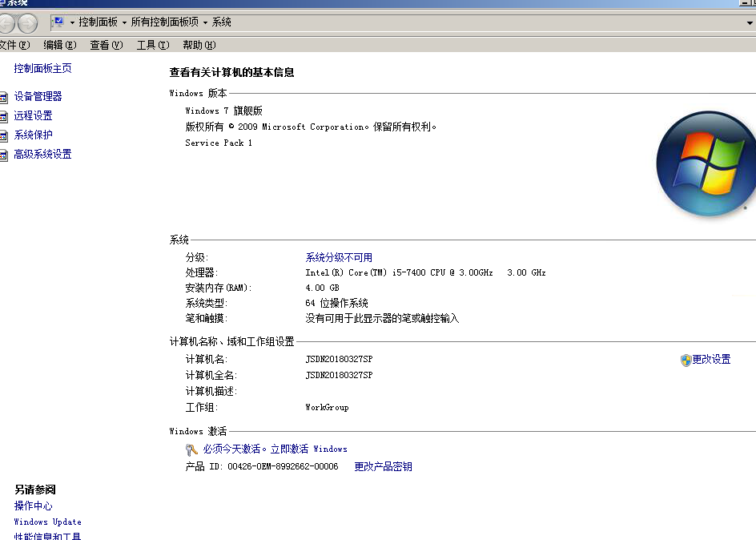This screenshot has width=756, height=540.
Task: Click the UAC shield icon near 更改设置
Action: pyautogui.click(x=686, y=361)
